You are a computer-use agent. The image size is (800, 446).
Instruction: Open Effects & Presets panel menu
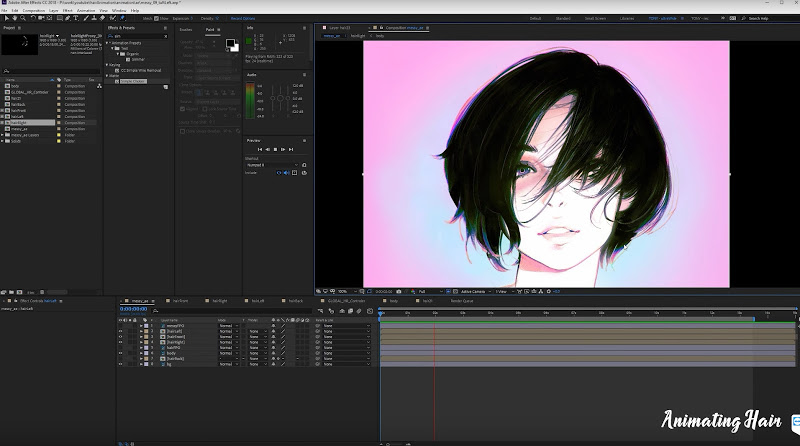(x=165, y=28)
